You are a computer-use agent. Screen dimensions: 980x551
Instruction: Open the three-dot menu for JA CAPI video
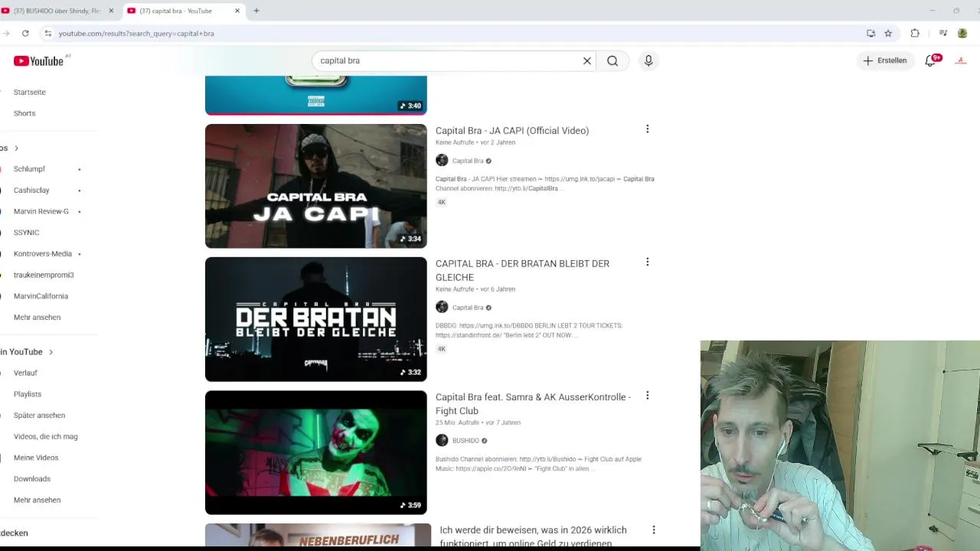click(647, 129)
